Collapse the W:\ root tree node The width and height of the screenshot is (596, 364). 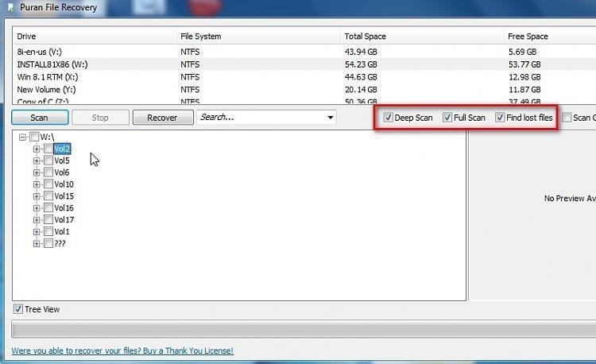(x=22, y=137)
